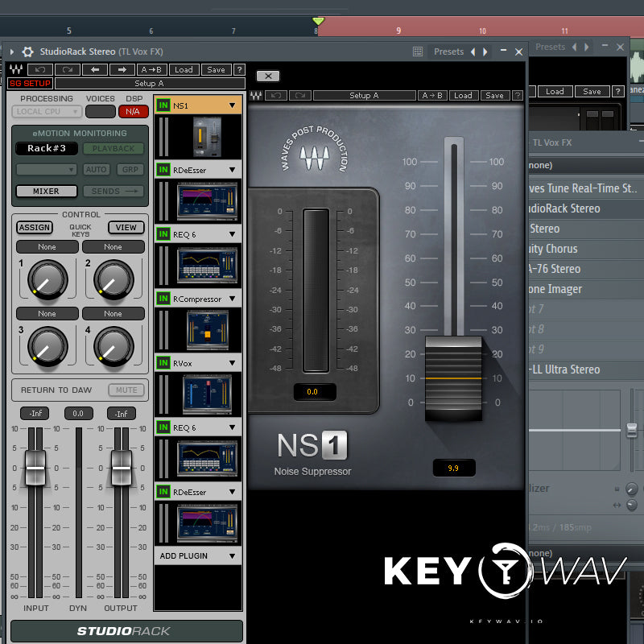Image resolution: width=644 pixels, height=644 pixels.
Task: Click the gear icon beside StudioRack Stereo title
Action: [x=27, y=52]
